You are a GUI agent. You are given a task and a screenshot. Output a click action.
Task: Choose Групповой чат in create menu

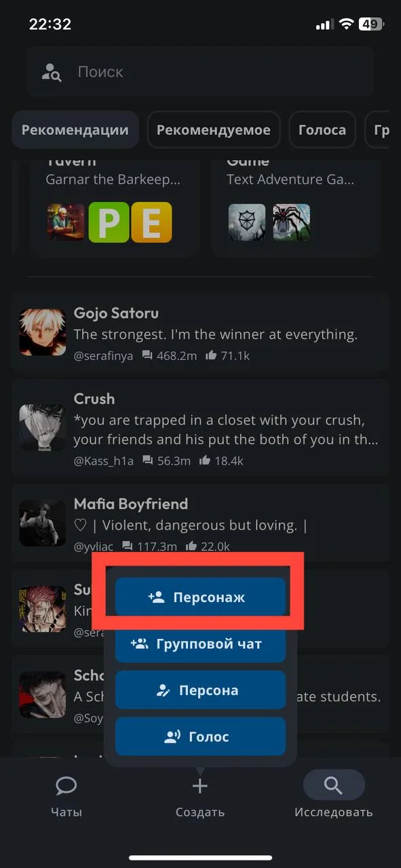tap(200, 644)
